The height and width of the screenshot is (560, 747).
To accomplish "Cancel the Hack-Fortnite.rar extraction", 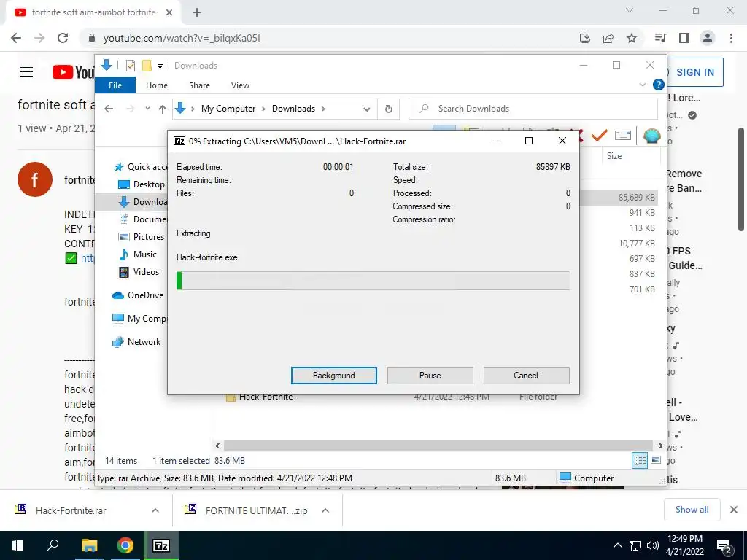I will [x=526, y=376].
